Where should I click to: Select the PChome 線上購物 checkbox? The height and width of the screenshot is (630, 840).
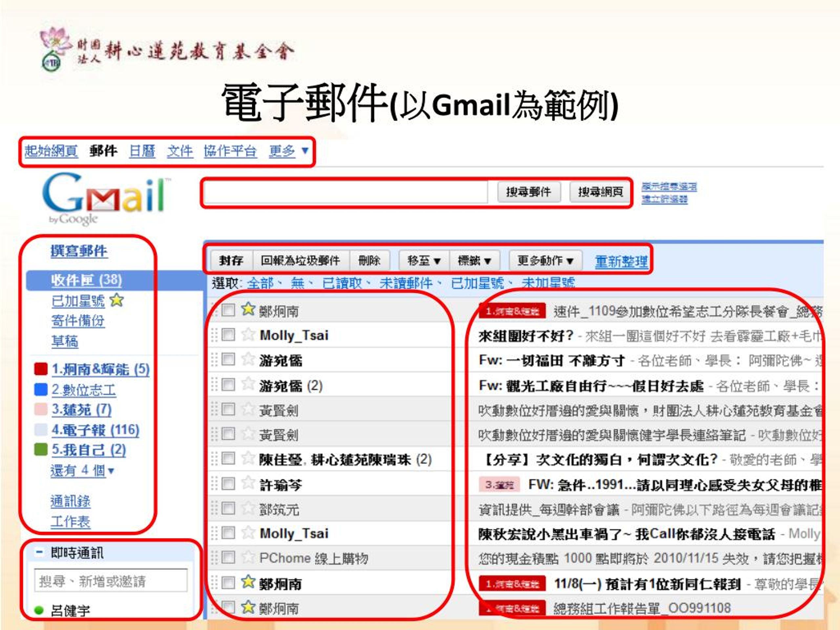pyautogui.click(x=228, y=557)
